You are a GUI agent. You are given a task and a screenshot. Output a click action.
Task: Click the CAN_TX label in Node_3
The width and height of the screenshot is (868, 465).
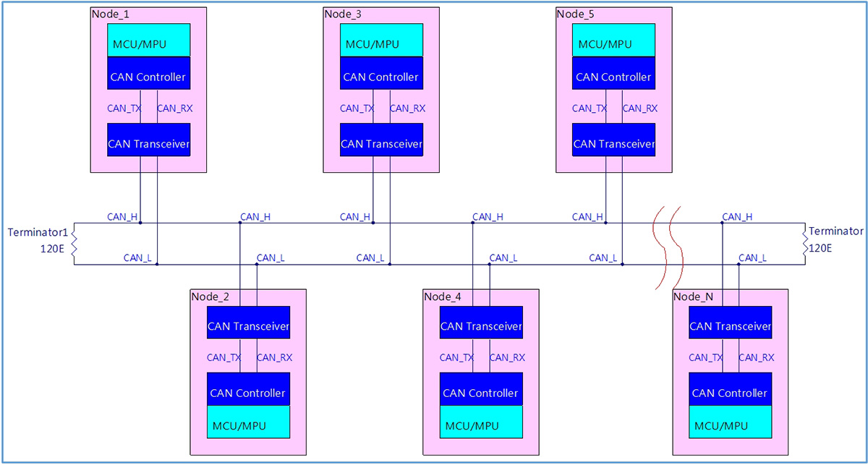(x=357, y=108)
